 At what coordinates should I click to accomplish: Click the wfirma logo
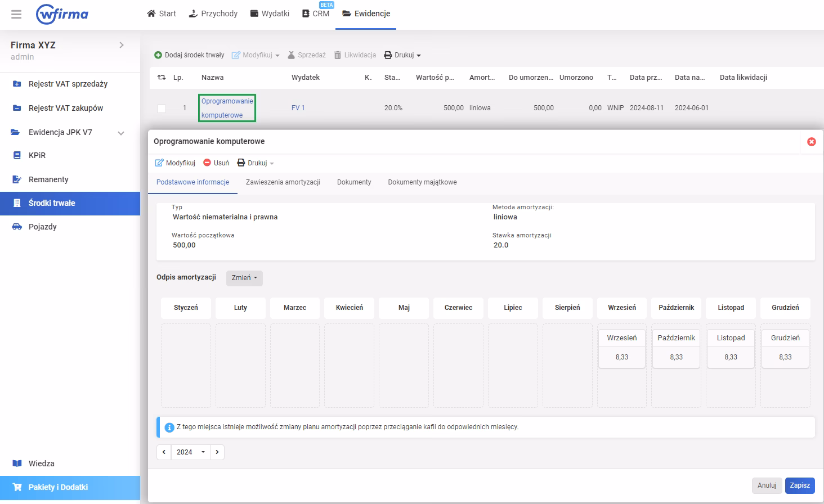pyautogui.click(x=62, y=14)
